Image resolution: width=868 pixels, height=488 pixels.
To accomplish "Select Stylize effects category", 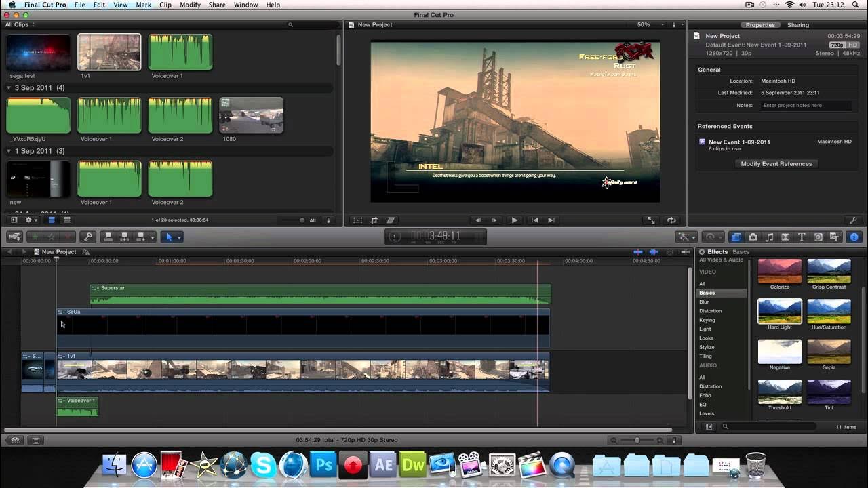I will [707, 347].
